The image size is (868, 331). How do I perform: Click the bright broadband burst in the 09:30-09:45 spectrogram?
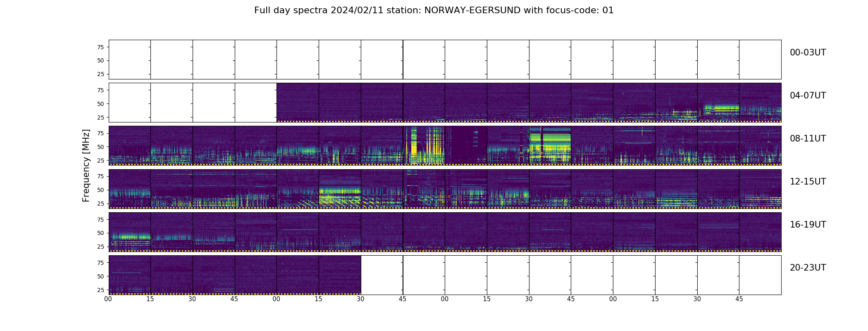550,146
